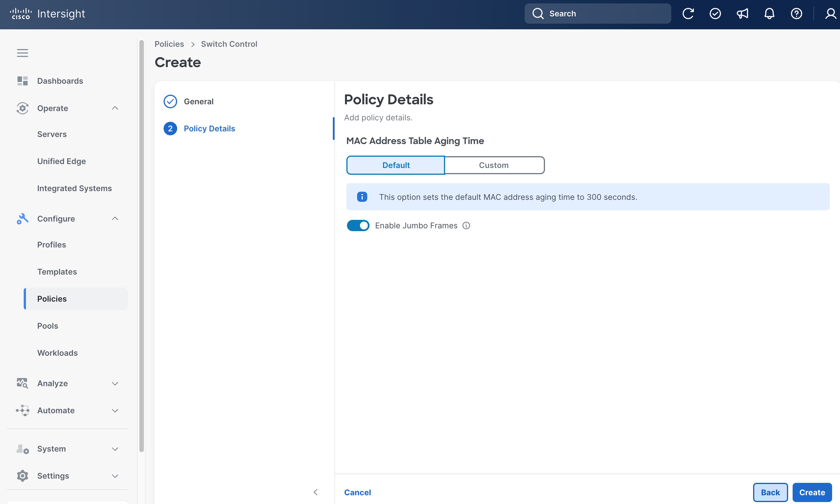Open Integrated Systems menu item
Screen dimensions: 840x504
click(74, 188)
